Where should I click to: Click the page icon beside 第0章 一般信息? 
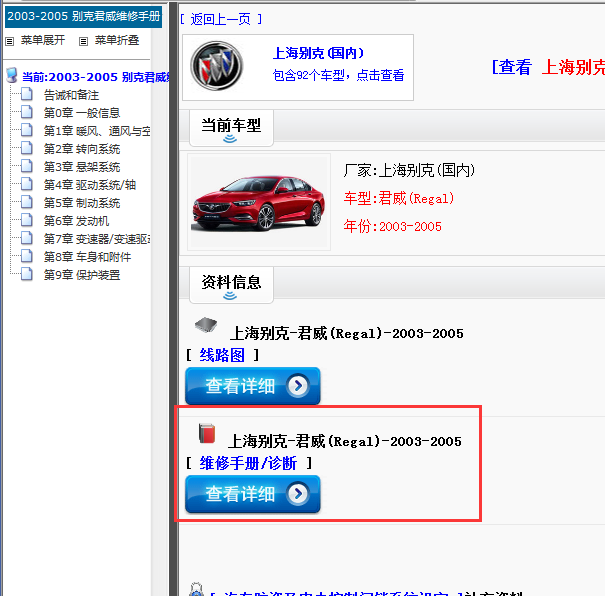coord(27,112)
